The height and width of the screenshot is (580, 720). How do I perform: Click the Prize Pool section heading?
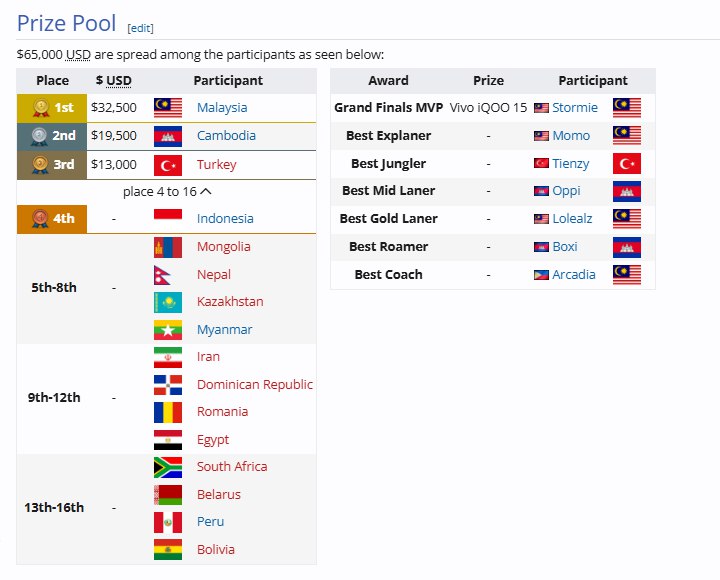pos(66,23)
